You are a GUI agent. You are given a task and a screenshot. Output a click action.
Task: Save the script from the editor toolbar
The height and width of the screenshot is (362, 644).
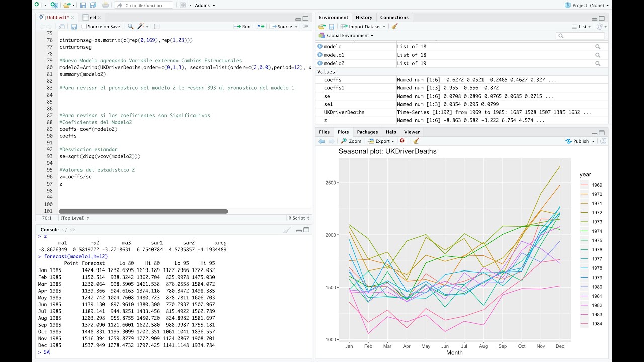(74, 26)
